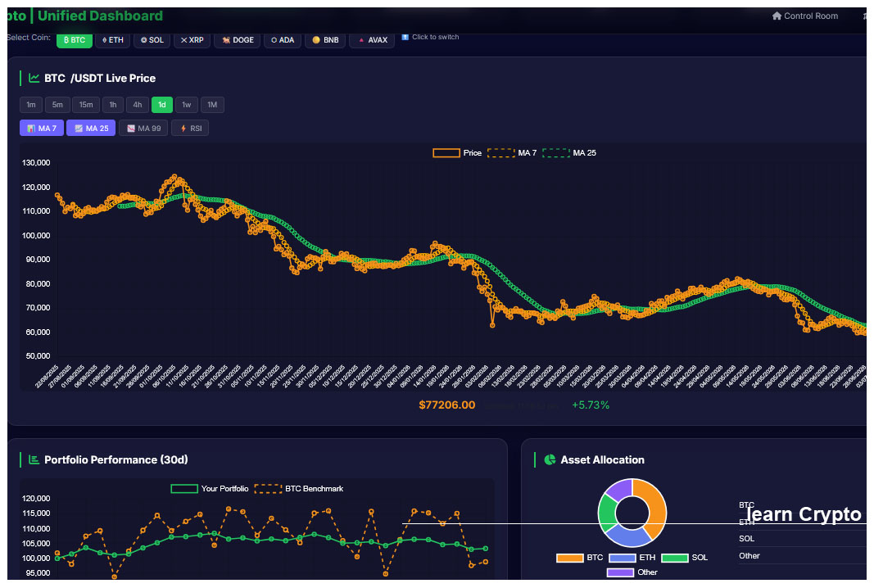The height and width of the screenshot is (588, 874).
Task: Hide MA 25 series via chart legend
Action: point(569,152)
